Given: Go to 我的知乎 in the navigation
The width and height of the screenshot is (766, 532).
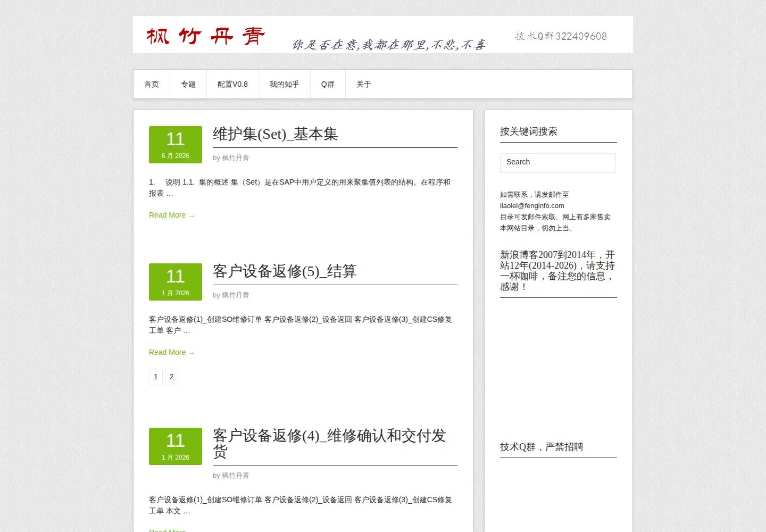Looking at the screenshot, I should [285, 84].
